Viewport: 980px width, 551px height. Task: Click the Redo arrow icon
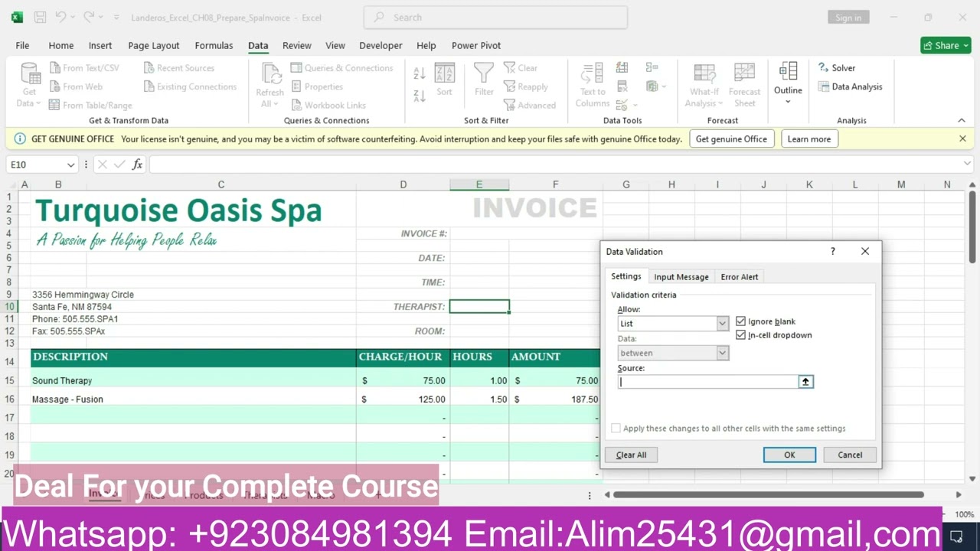89,17
